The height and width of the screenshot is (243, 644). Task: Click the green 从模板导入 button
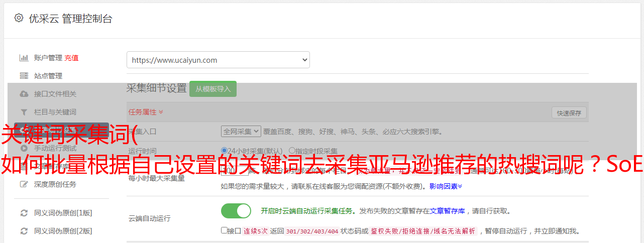[213, 89]
